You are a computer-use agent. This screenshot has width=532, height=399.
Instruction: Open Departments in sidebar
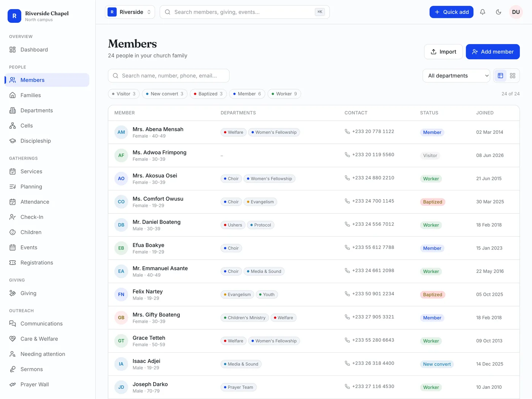tap(47, 111)
